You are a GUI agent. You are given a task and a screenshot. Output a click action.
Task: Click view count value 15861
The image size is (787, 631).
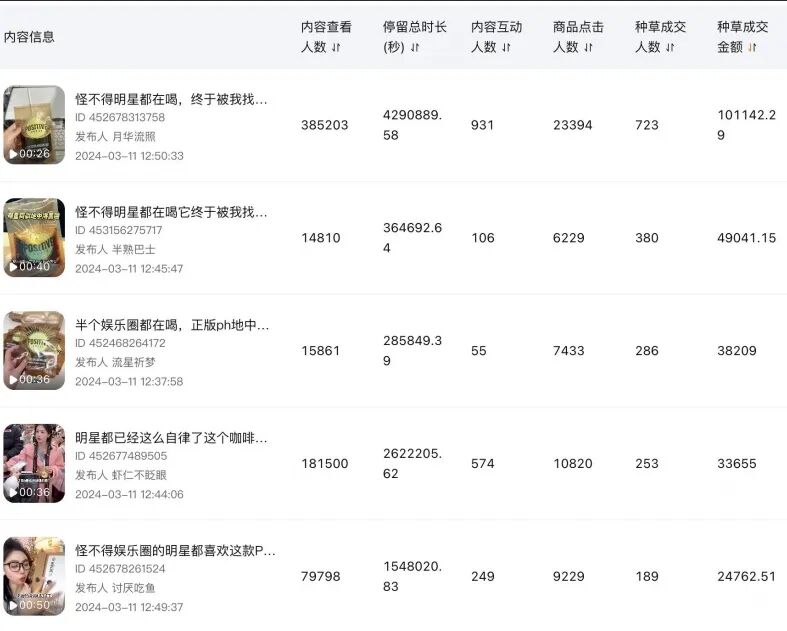tap(321, 351)
